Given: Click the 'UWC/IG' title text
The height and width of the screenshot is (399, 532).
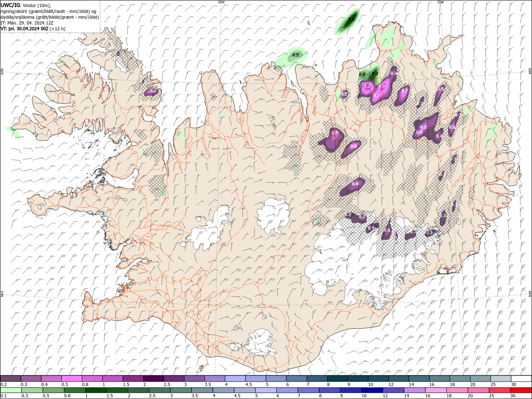Looking at the screenshot, I should [x=10, y=5].
